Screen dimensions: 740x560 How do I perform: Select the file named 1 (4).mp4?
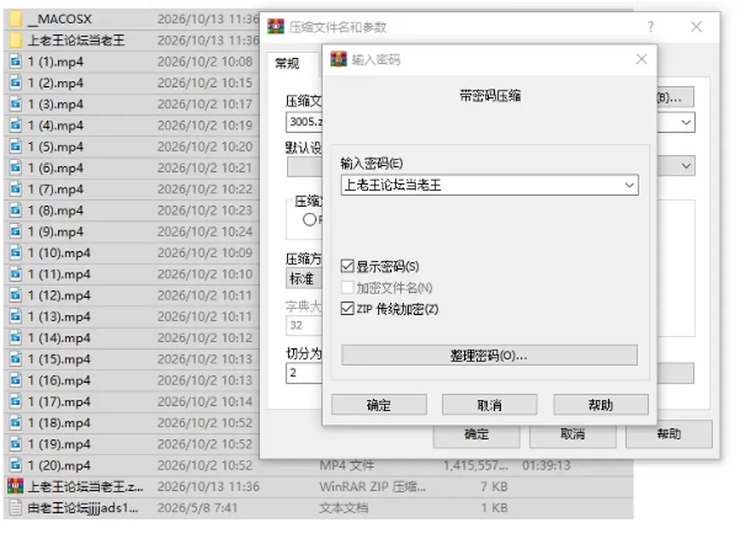tap(55, 126)
